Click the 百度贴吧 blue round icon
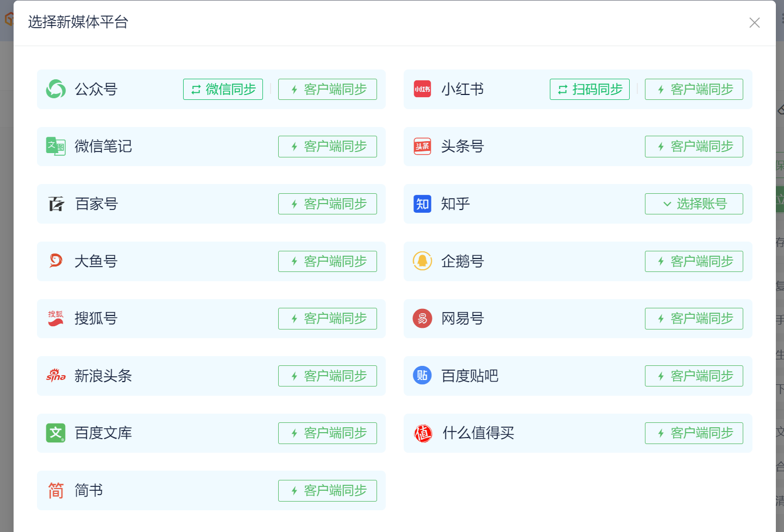Viewport: 784px width, 532px height. (x=422, y=376)
